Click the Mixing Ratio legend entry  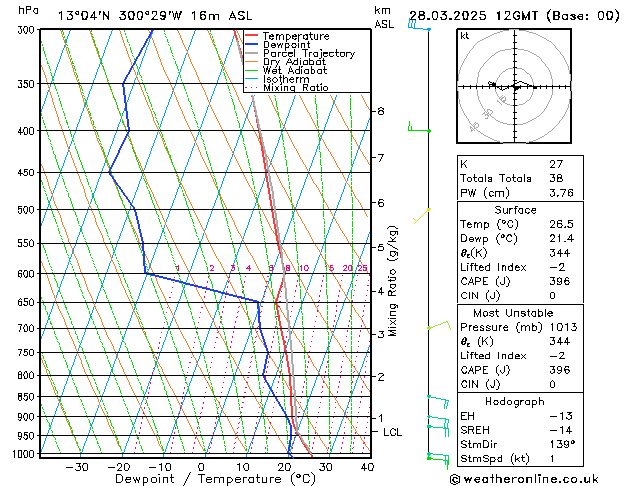pos(287,88)
